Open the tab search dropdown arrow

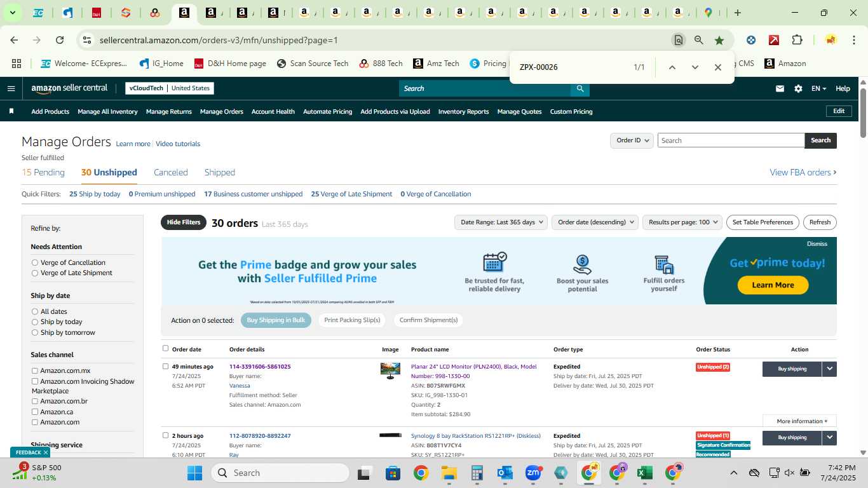point(12,13)
